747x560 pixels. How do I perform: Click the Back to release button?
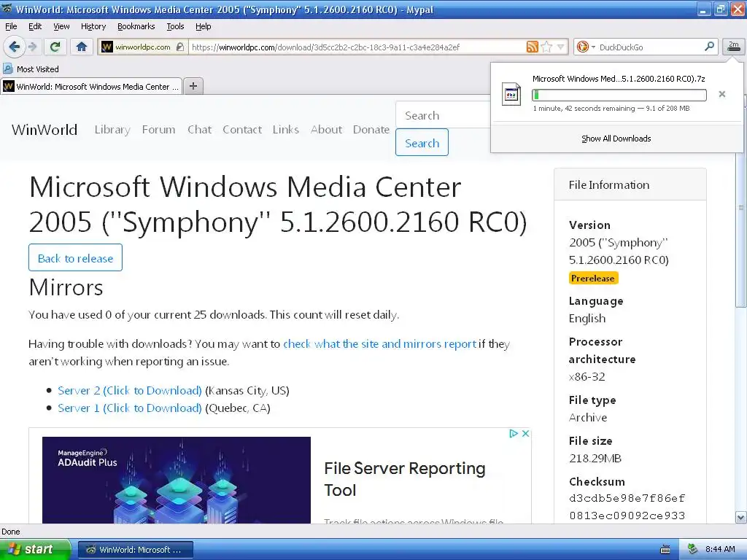coord(75,257)
